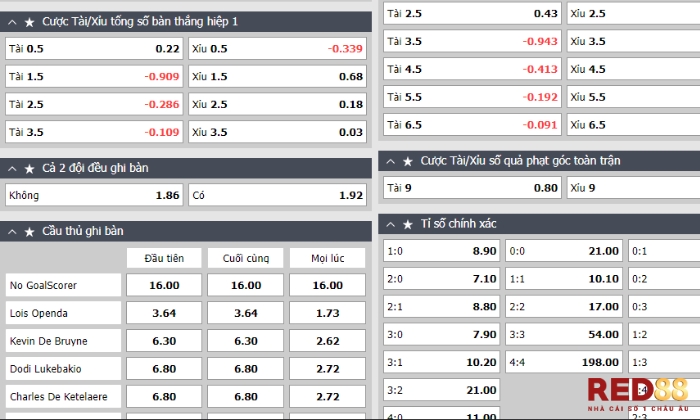
Task: Collapse the first-half Tài/Xỉu goals section
Action: click(x=12, y=22)
